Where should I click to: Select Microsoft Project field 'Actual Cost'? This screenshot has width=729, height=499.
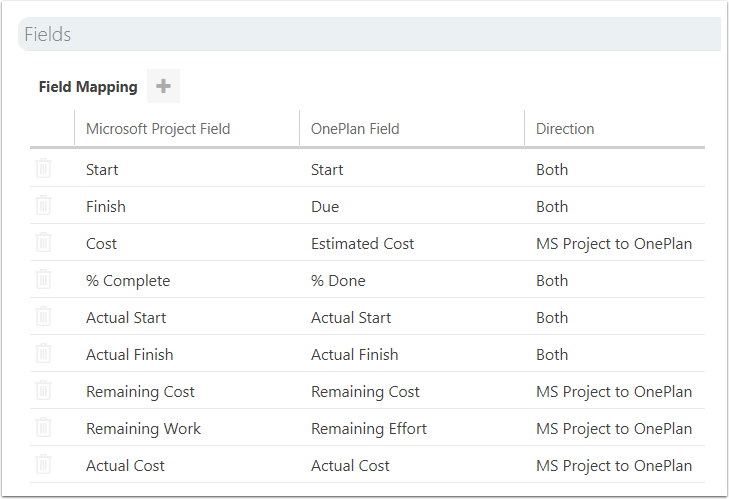pyautogui.click(x=126, y=466)
